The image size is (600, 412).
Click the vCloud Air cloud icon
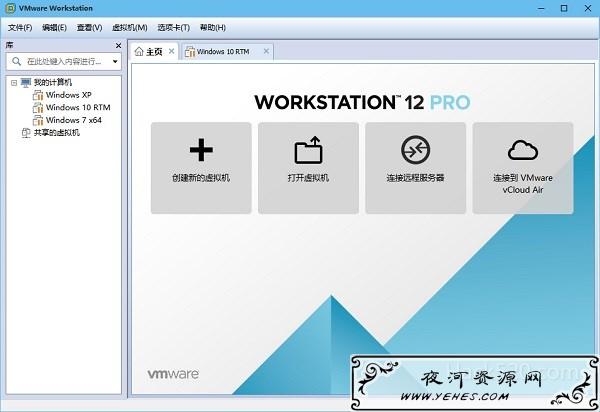click(523, 150)
